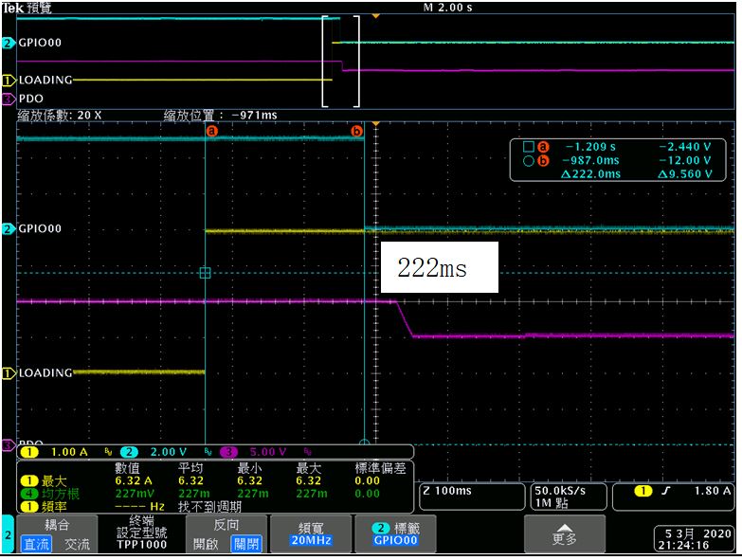Click the zoom window bracket in overview
The image size is (742, 560).
(x=341, y=61)
